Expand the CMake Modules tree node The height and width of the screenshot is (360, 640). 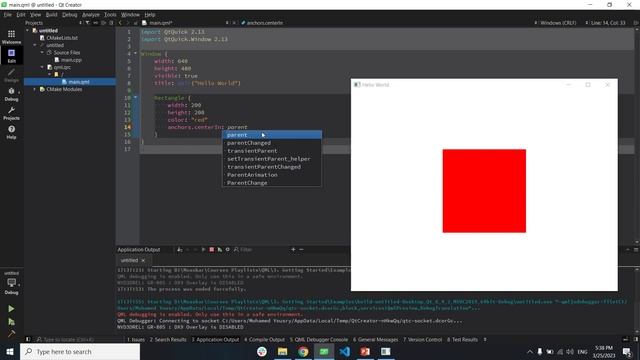(35, 89)
